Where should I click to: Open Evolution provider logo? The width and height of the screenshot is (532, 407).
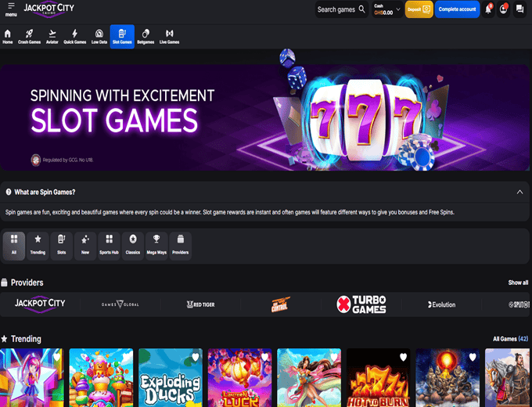(441, 304)
